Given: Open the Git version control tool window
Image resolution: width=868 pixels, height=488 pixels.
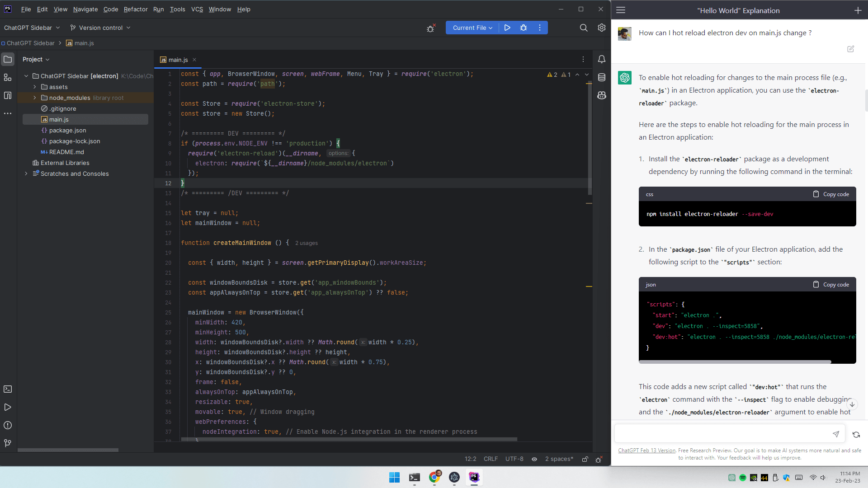Looking at the screenshot, I should 8,443.
